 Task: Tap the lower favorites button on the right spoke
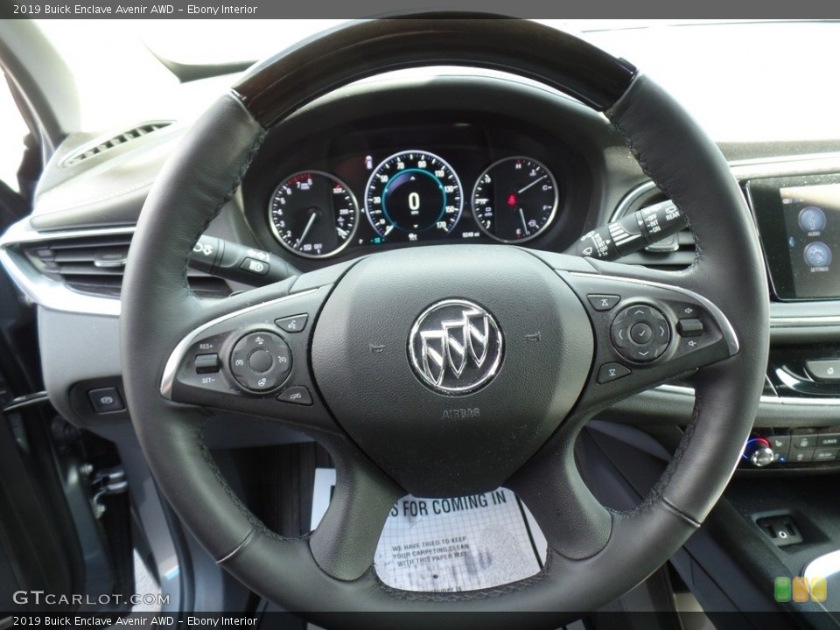coord(613,372)
